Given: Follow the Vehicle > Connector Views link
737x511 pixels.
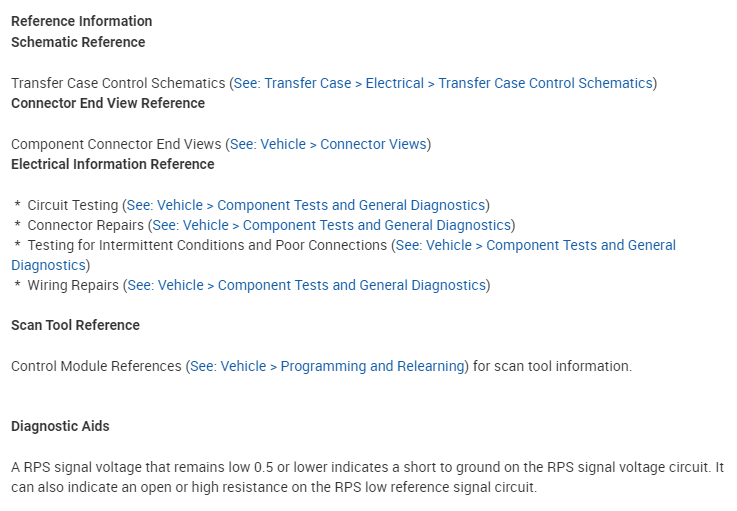Looking at the screenshot, I should point(328,144).
